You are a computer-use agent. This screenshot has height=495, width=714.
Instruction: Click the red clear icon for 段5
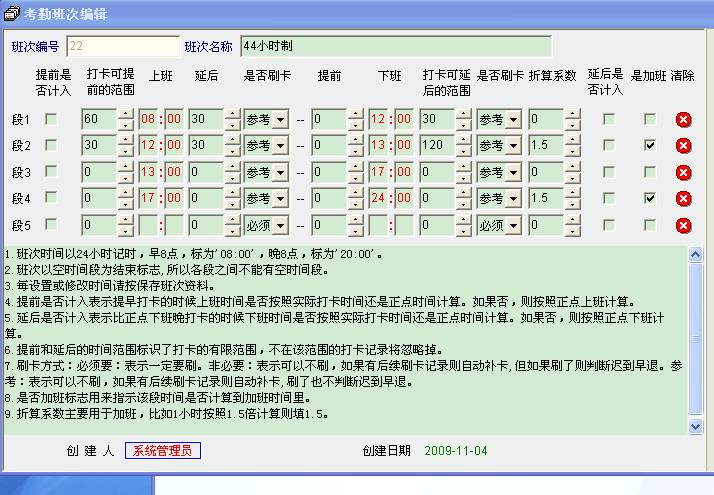[683, 224]
